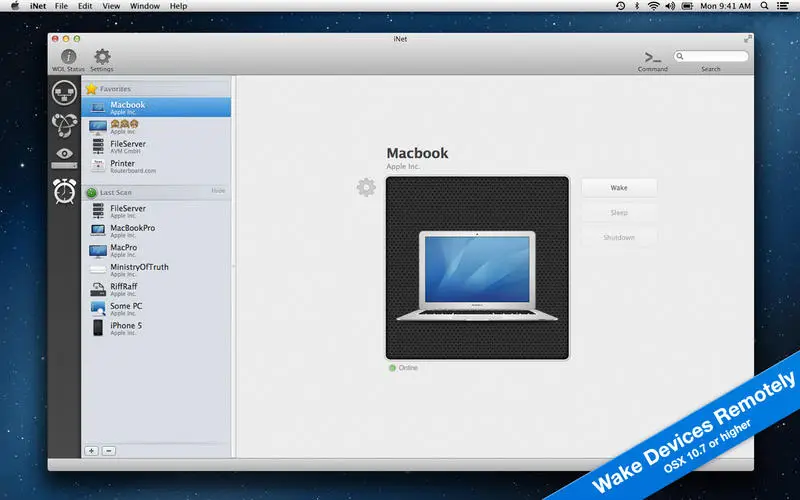Open device gear options beside Macbook image
The width and height of the screenshot is (800, 500).
point(366,188)
